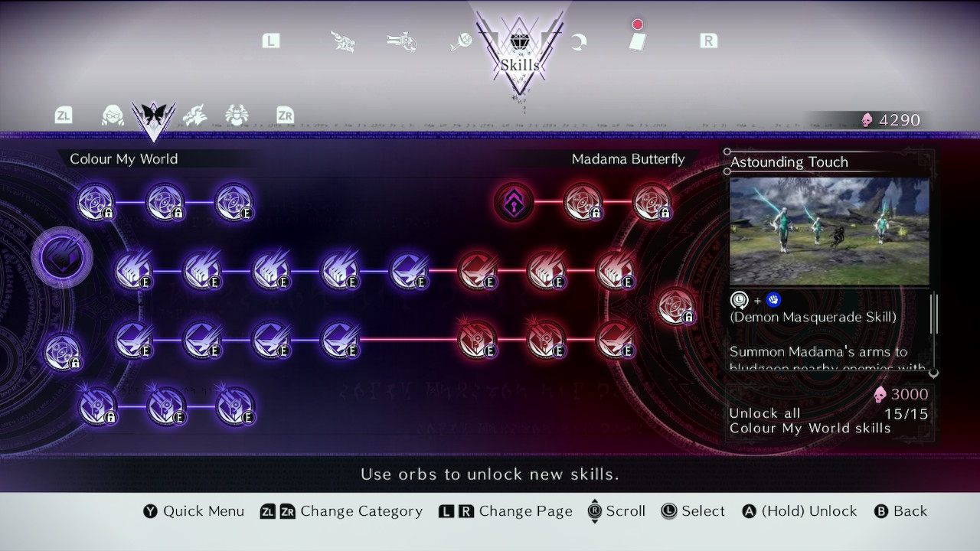The image size is (980, 551).
Task: Select the pink padlock node in Madama Butterfly row
Action: (514, 202)
